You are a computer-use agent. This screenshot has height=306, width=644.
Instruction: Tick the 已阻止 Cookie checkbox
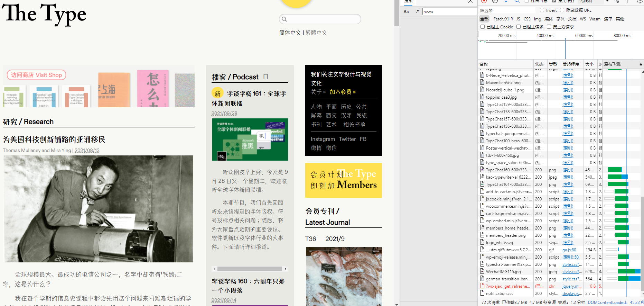pyautogui.click(x=483, y=27)
